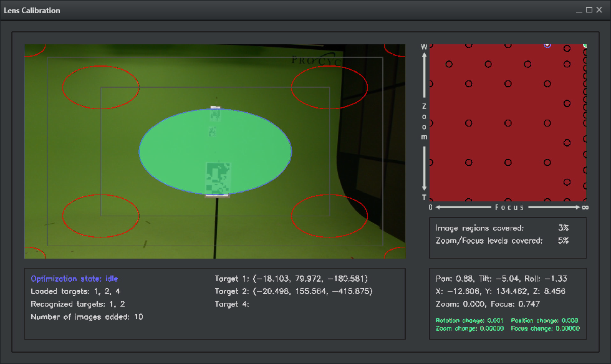611x364 pixels.
Task: Click the bottom-left red uncovered region ellipse
Action: point(100,214)
